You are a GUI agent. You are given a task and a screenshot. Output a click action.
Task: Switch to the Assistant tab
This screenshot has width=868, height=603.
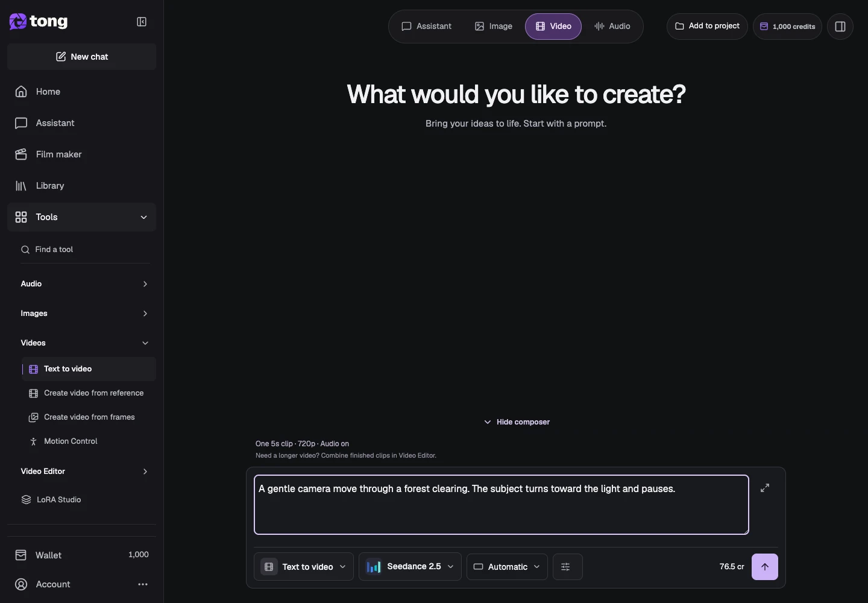click(x=427, y=27)
